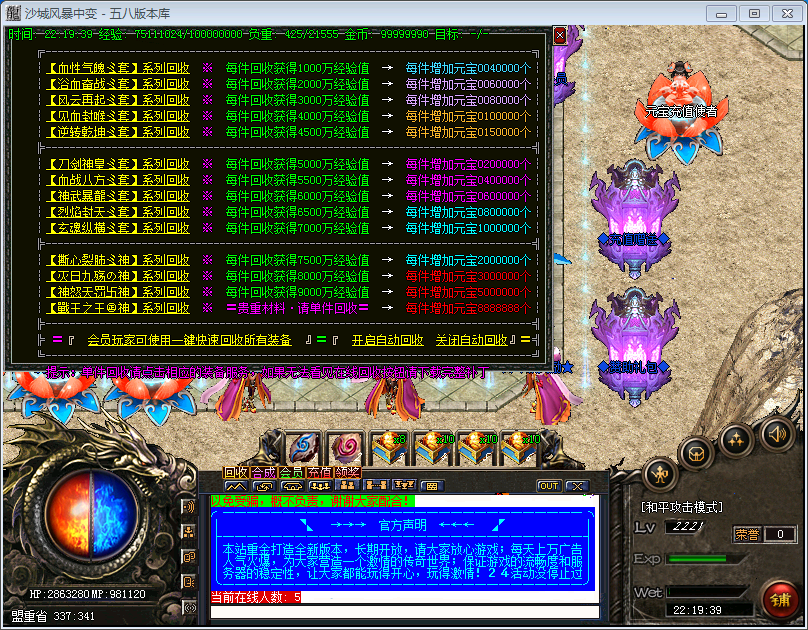The width and height of the screenshot is (808, 630).
Task: Use the first treasure chest item marked x10
Action: [433, 447]
